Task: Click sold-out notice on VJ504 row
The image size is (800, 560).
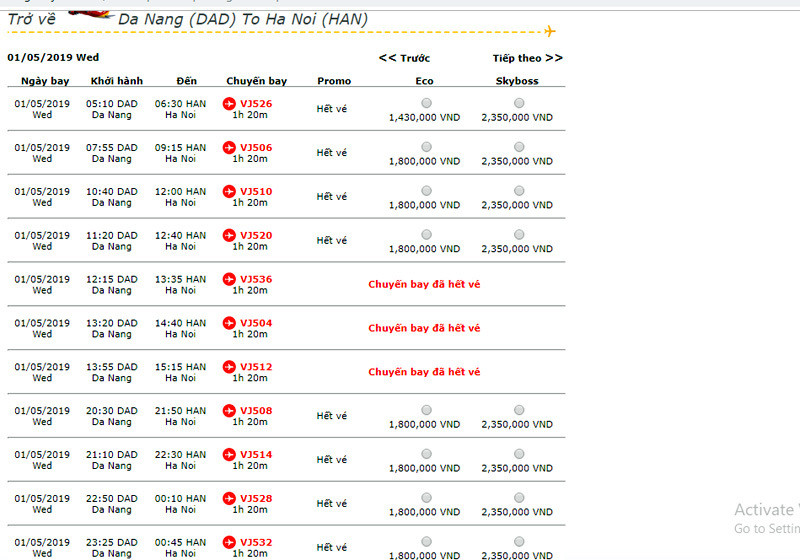Action: [x=424, y=328]
